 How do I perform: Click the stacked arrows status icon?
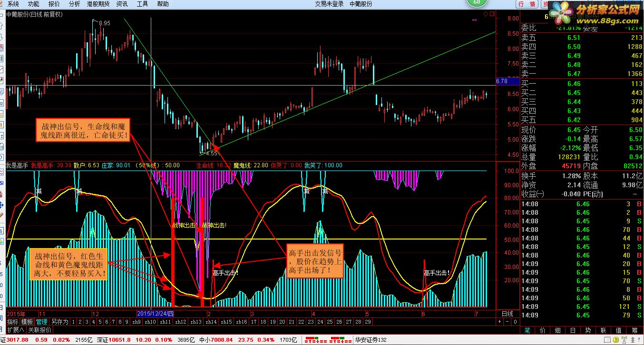[633, 340]
